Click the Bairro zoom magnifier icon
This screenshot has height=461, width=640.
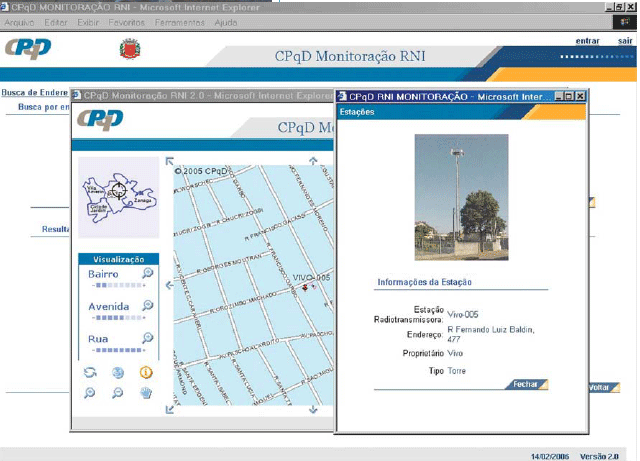148,273
